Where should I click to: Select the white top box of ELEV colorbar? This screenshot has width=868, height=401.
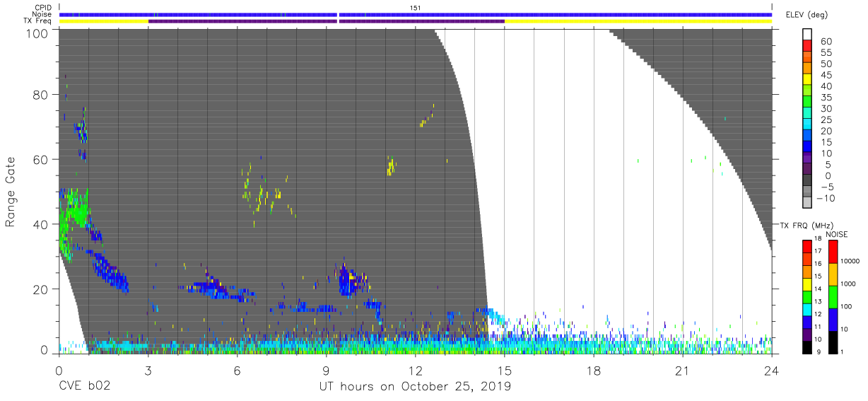[x=807, y=35]
